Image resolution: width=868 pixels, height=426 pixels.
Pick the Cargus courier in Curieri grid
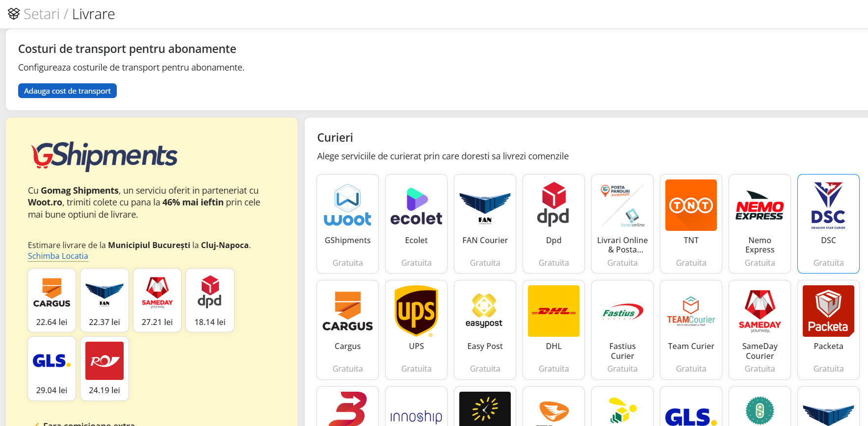(x=347, y=330)
